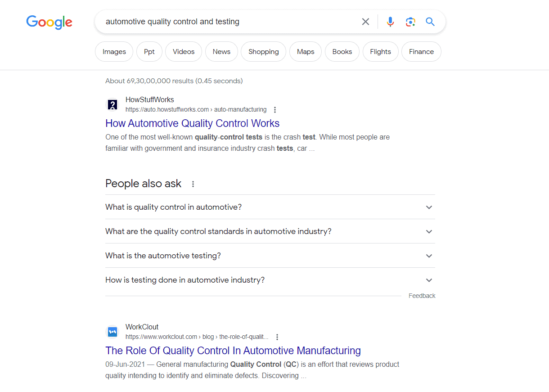The height and width of the screenshot is (392, 549).
Task: Open 'How Automotive Quality Control Works' link
Action: (x=193, y=123)
